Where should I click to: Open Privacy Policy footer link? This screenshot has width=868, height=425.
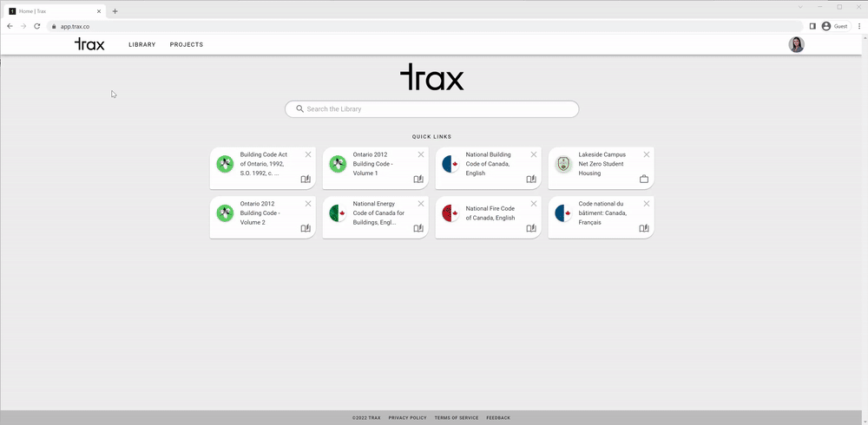[407, 418]
